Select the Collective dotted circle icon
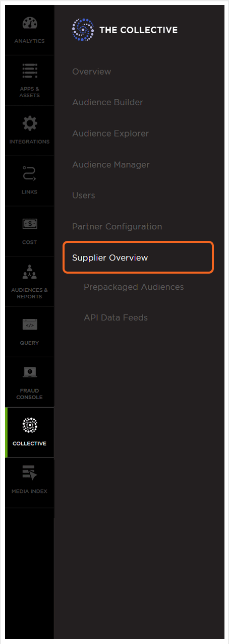 pos(30,425)
